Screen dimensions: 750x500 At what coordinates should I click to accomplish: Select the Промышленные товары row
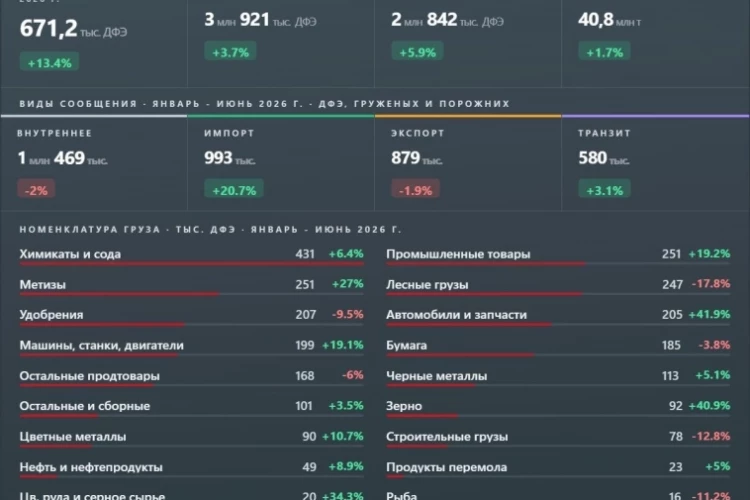point(558,256)
